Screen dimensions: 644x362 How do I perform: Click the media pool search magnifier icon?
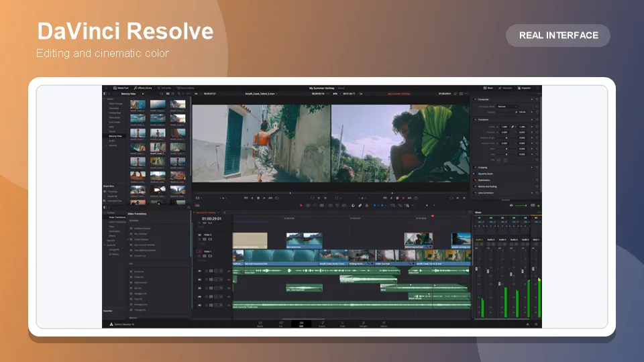[x=179, y=94]
